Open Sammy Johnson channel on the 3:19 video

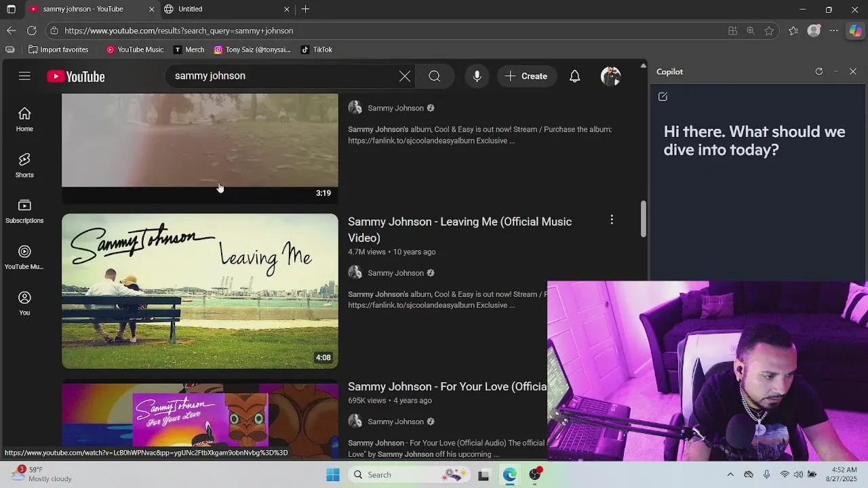click(x=395, y=108)
